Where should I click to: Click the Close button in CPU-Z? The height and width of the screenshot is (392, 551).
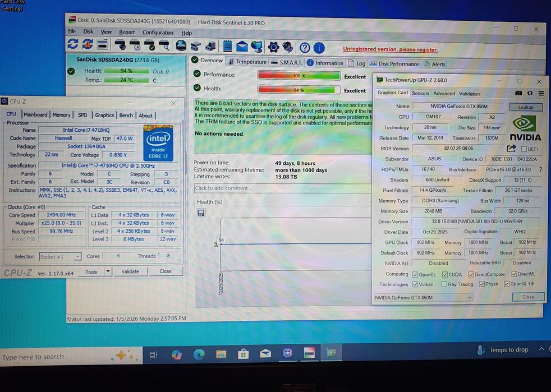166,271
